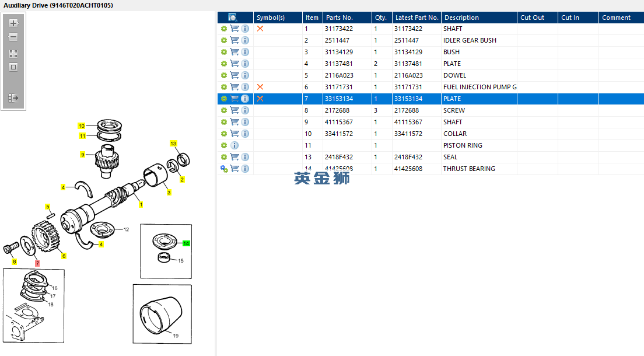The height and width of the screenshot is (356, 644).
Task: Select callout 1 on the diagram
Action: click(x=141, y=204)
